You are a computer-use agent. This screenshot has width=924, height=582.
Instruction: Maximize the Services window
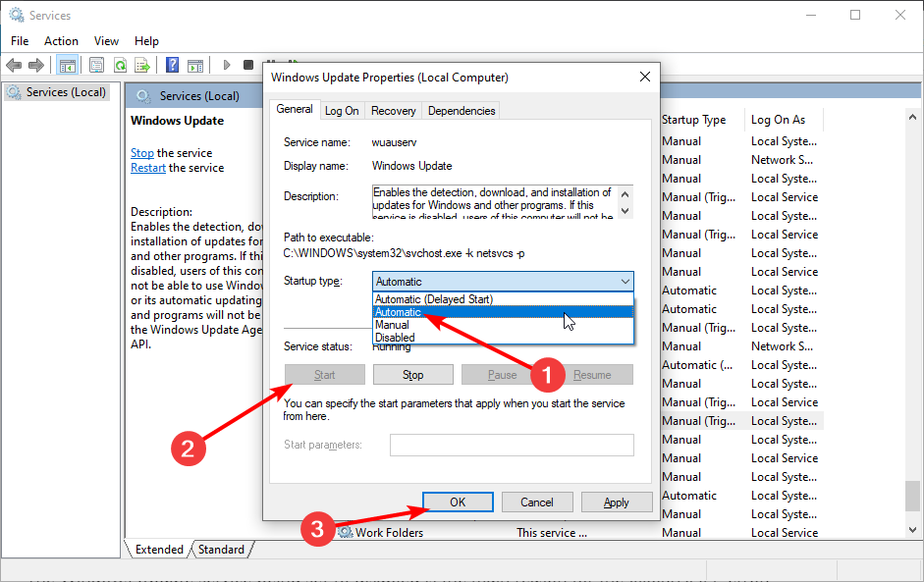tap(855, 15)
